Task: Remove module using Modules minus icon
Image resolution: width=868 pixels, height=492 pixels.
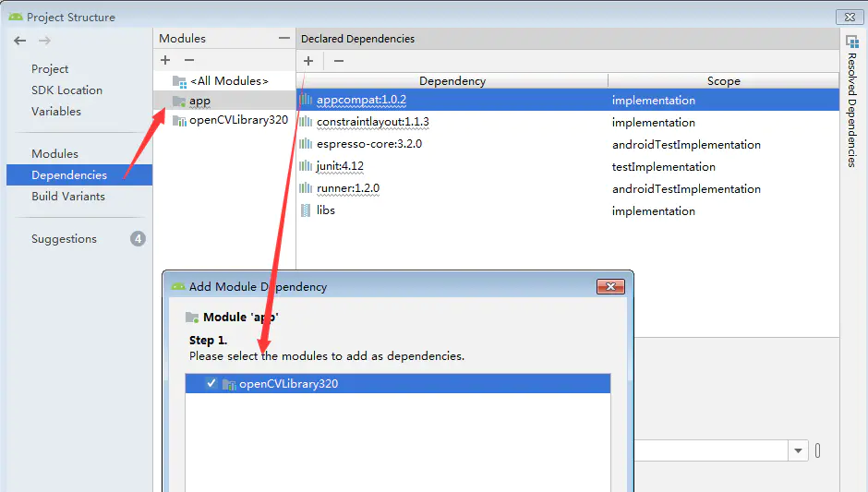Action: pos(188,60)
